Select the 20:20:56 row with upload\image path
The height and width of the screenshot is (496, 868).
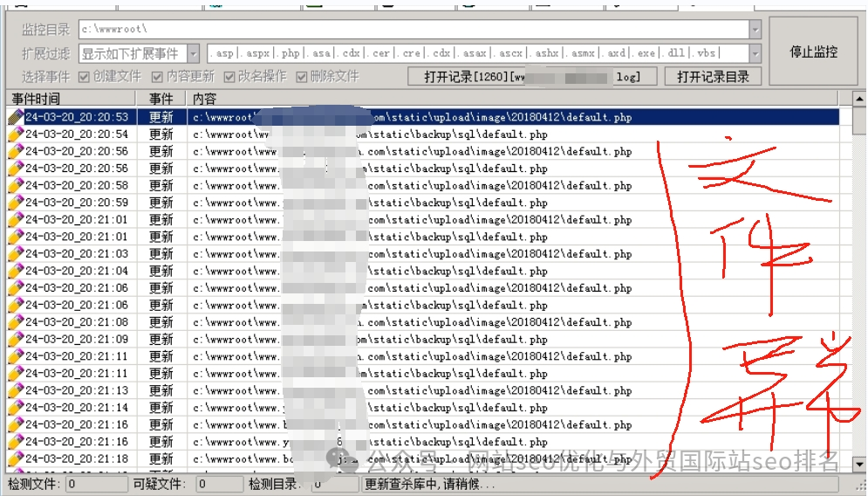pos(423,151)
